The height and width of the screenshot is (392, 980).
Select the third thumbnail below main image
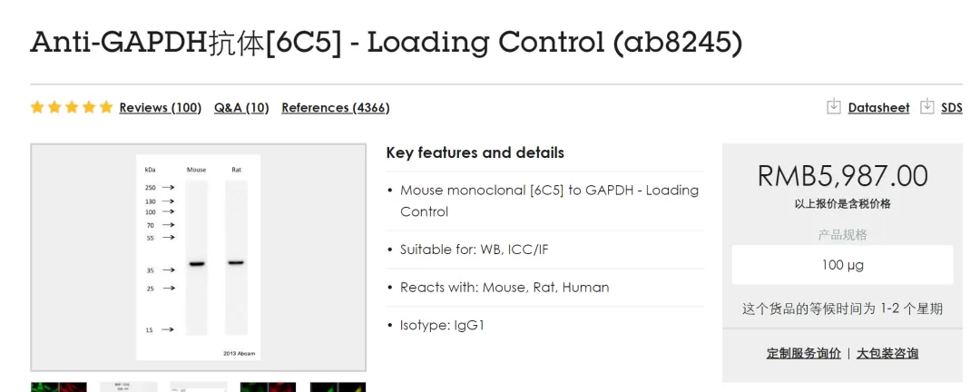click(198, 387)
